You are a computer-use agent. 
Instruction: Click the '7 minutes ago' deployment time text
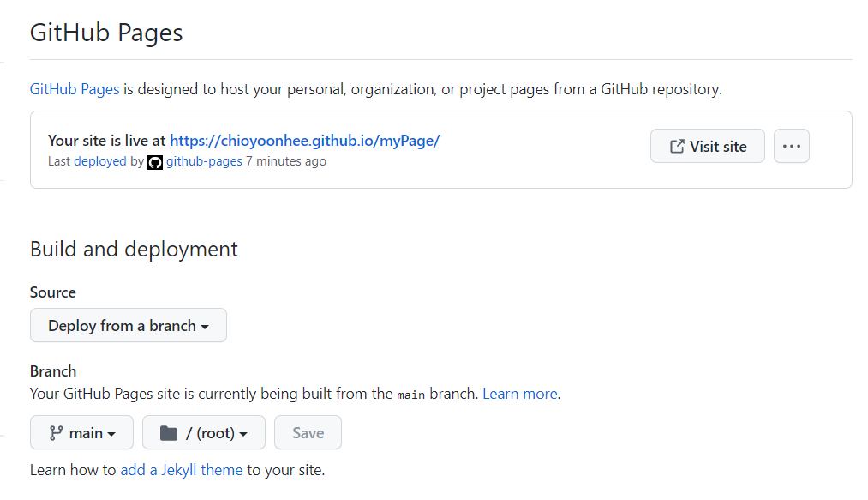[286, 161]
